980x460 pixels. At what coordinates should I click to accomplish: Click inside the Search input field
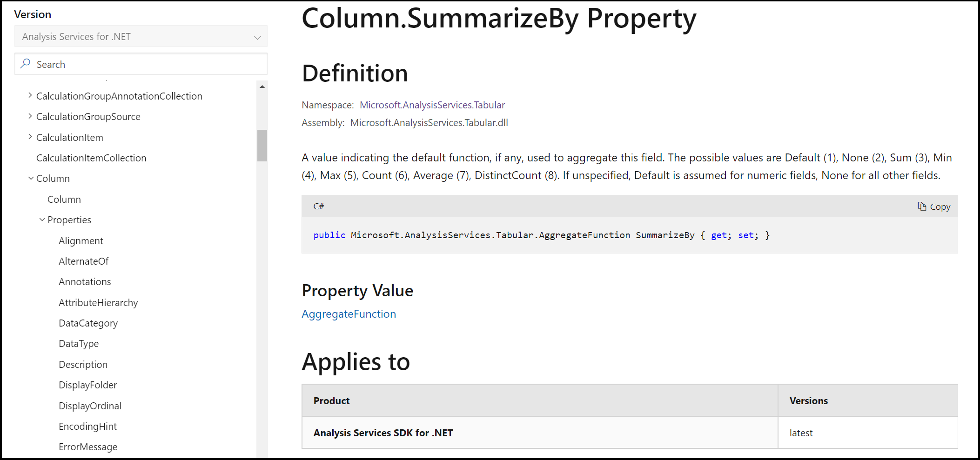point(140,64)
